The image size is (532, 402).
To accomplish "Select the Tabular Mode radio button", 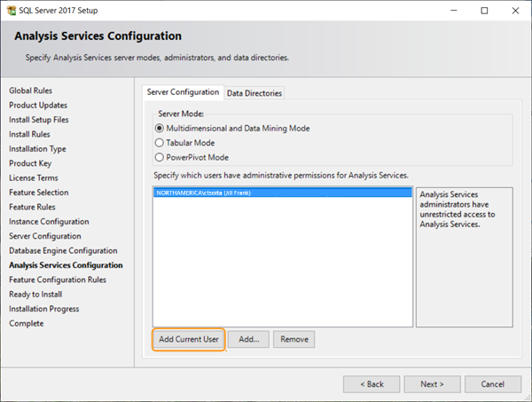I will coord(160,142).
